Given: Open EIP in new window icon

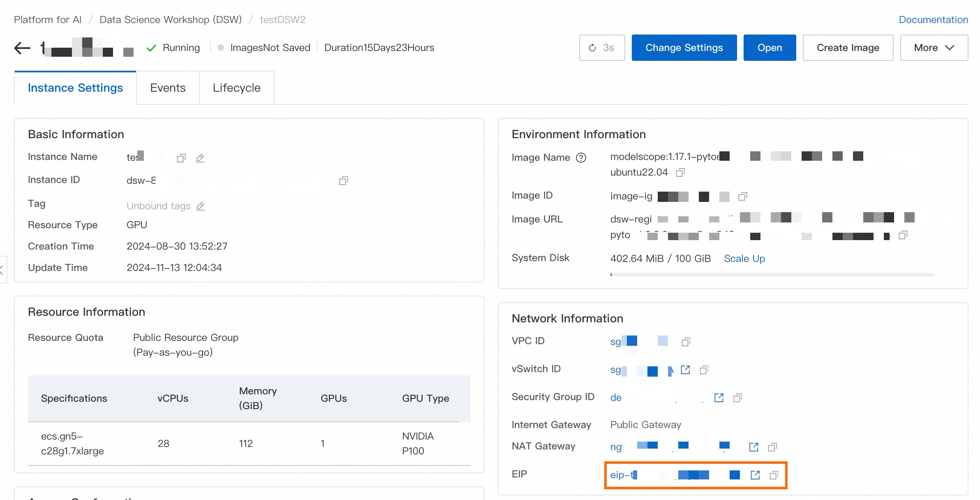Looking at the screenshot, I should tap(755, 475).
